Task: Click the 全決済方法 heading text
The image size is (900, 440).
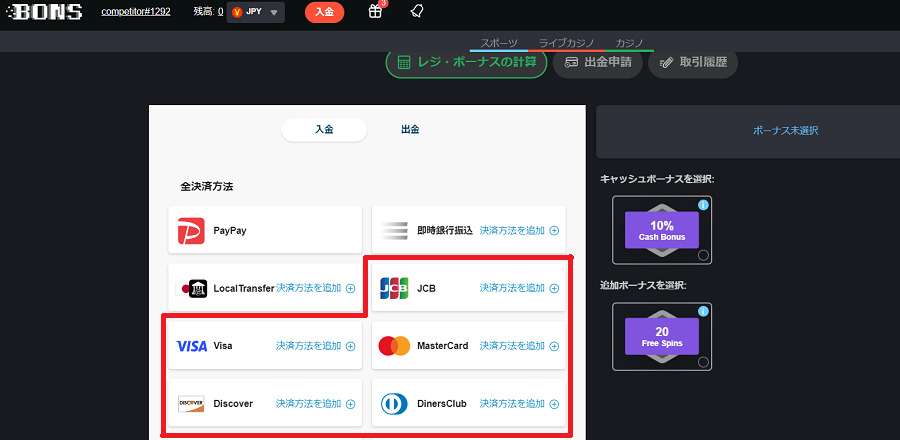Action: (207, 186)
